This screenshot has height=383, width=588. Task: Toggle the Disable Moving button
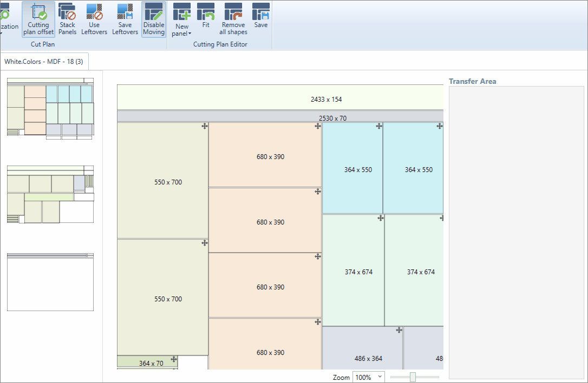point(154,19)
